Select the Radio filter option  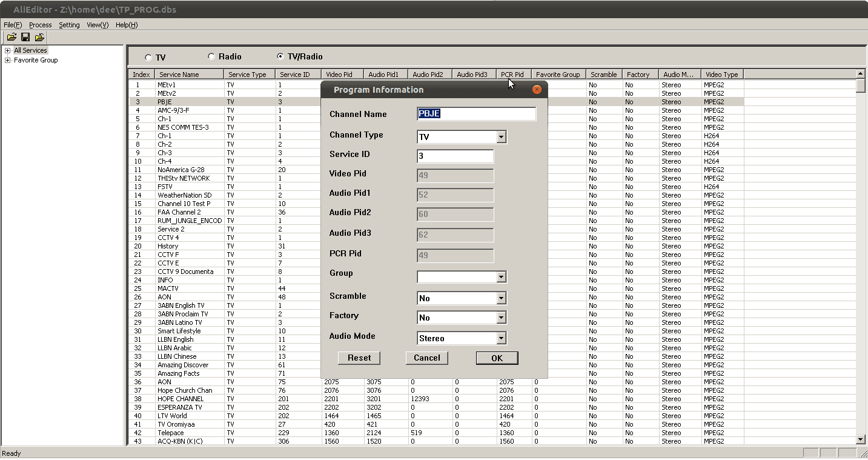(211, 56)
